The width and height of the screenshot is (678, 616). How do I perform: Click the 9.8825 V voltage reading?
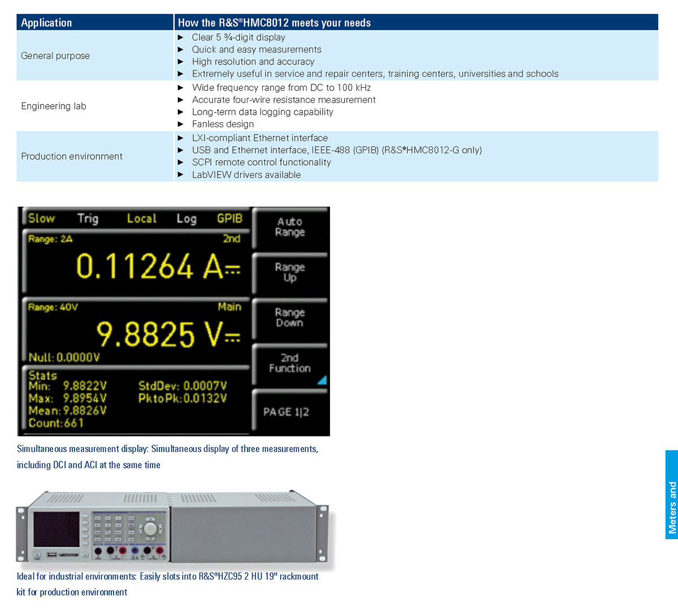(168, 334)
